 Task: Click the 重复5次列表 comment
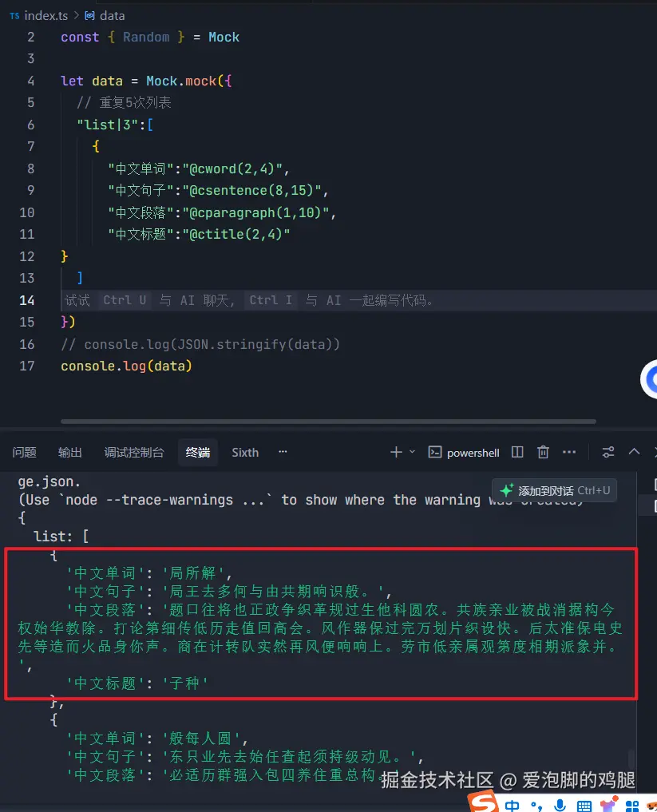(124, 102)
